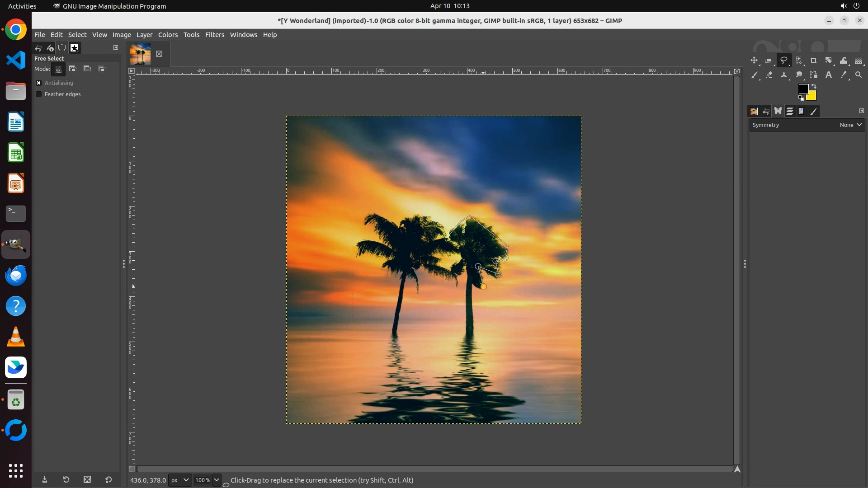
Task: Set selection mode to Add to selection
Action: 73,69
